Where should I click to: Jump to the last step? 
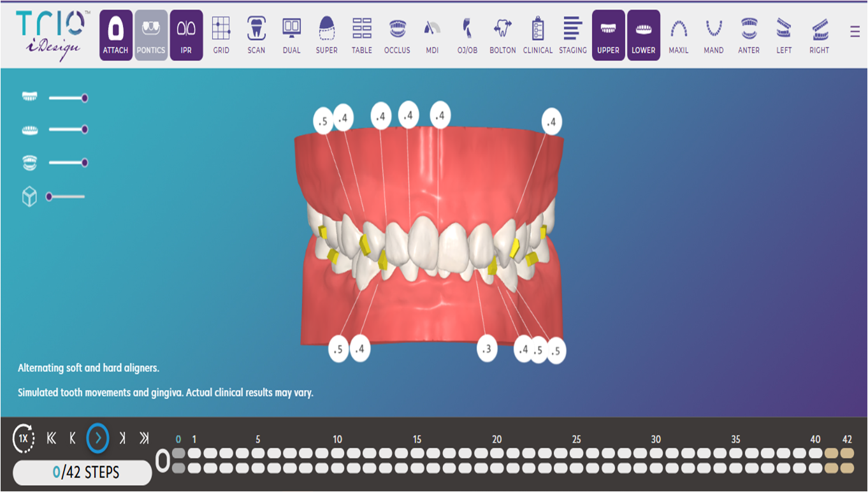[x=144, y=438]
